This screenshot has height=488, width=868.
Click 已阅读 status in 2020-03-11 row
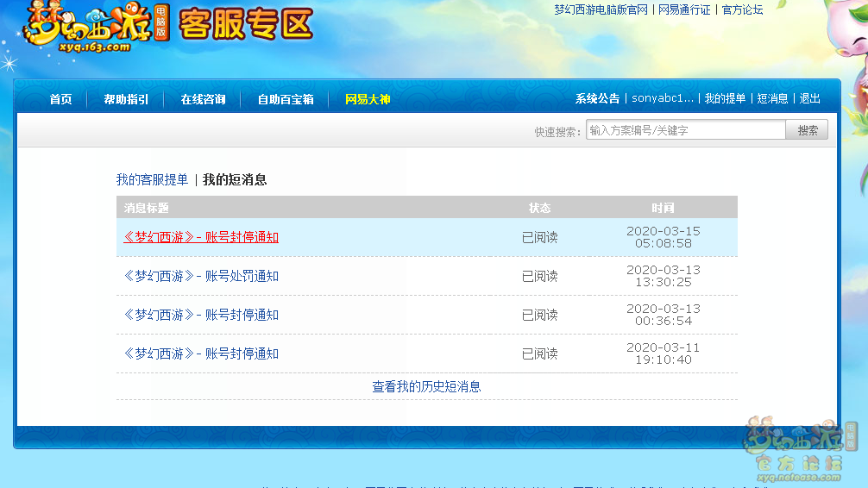point(540,353)
